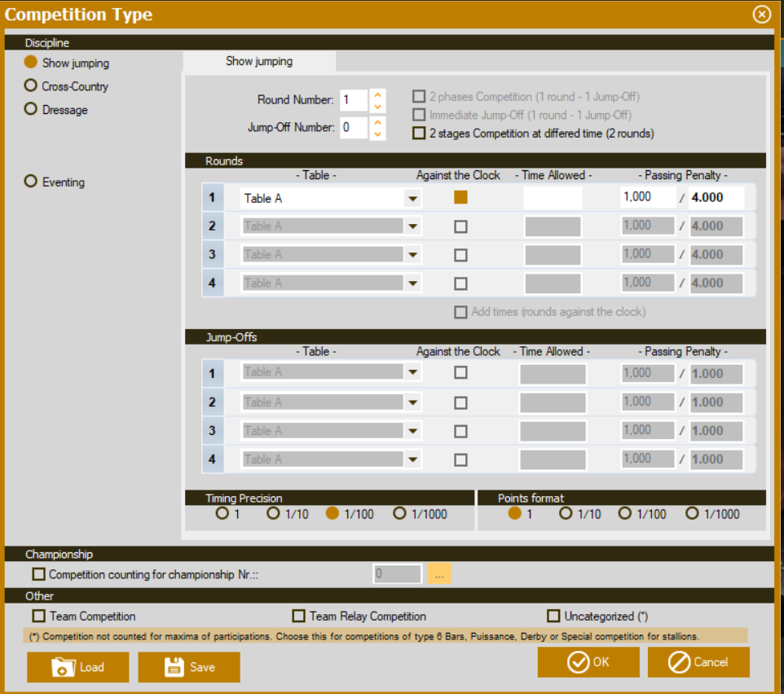
Task: Click the Load button folder icon
Action: pos(63,667)
